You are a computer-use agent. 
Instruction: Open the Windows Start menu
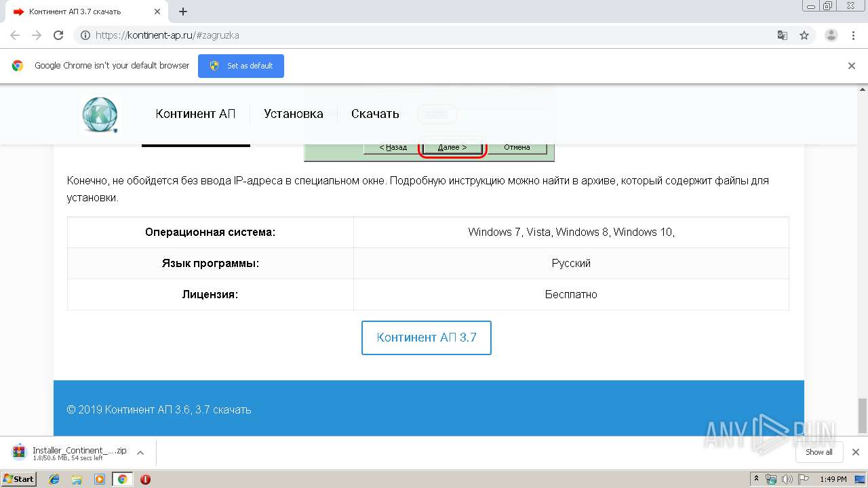tap(19, 479)
